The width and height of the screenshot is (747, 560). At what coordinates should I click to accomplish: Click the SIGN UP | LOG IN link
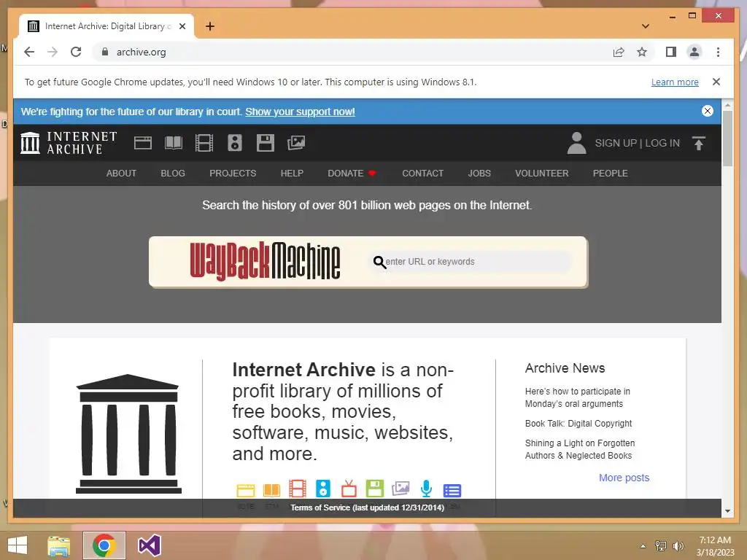coord(637,143)
